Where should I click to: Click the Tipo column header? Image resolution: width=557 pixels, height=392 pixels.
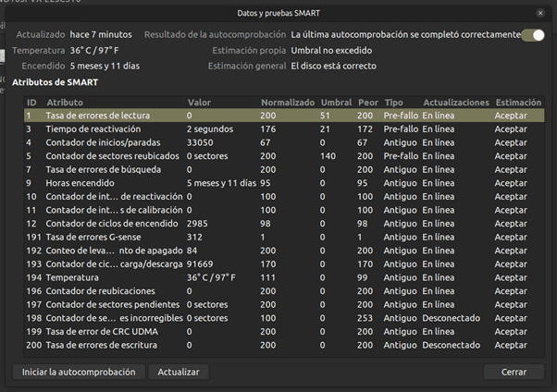coord(394,102)
